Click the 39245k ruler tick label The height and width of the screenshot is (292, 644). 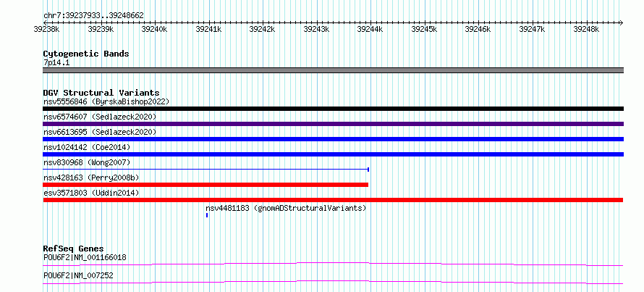tap(424, 29)
